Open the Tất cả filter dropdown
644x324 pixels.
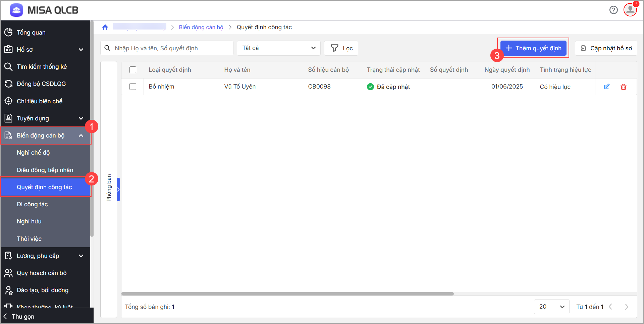(x=278, y=48)
